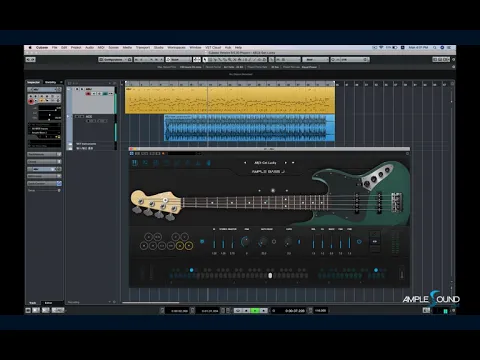Open the Apple menu
The image size is (480, 360).
30,48
